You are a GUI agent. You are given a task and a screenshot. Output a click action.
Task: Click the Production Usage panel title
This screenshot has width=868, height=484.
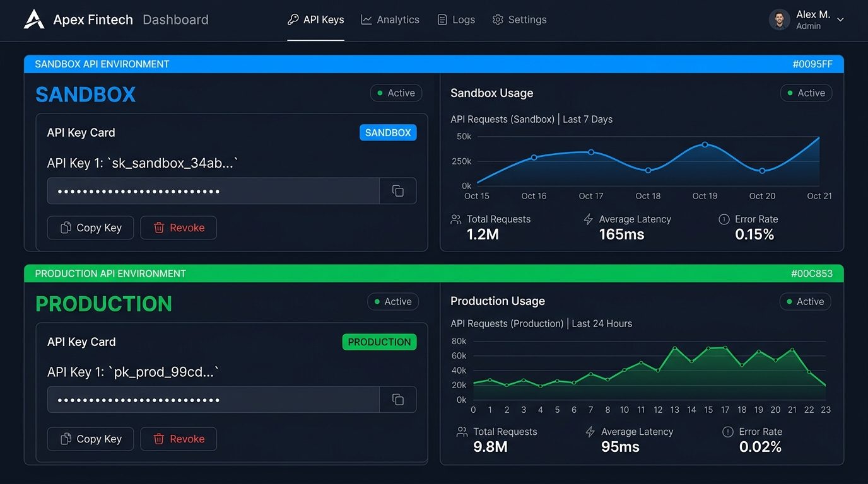(x=498, y=301)
